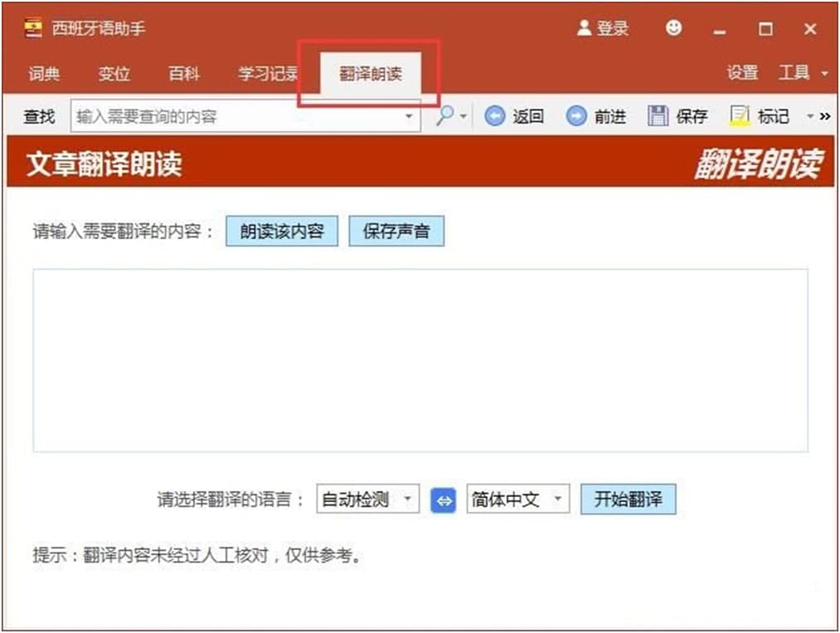Switch to the 变位 conjugation tab
840x633 pixels.
click(x=114, y=74)
